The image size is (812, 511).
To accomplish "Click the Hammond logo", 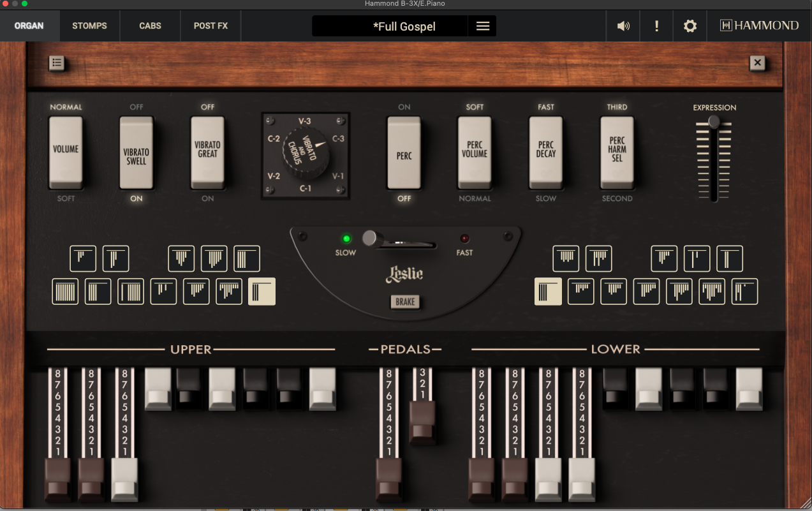I will 759,26.
